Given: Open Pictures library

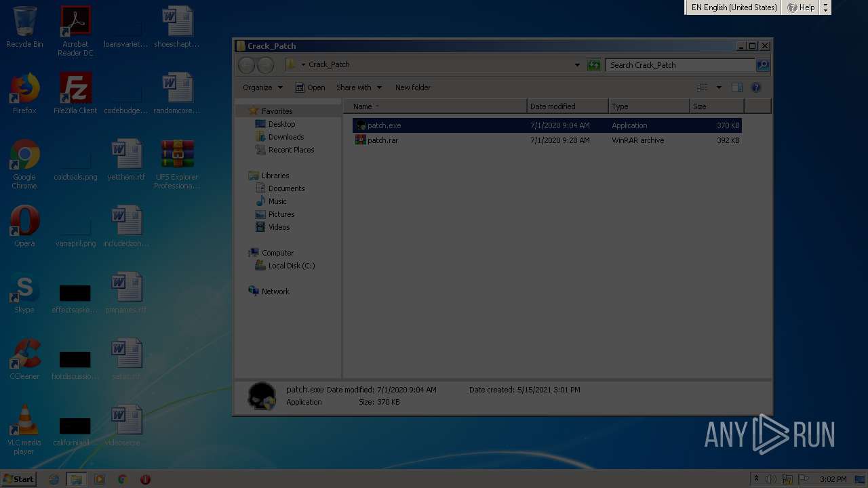Looking at the screenshot, I should [281, 214].
